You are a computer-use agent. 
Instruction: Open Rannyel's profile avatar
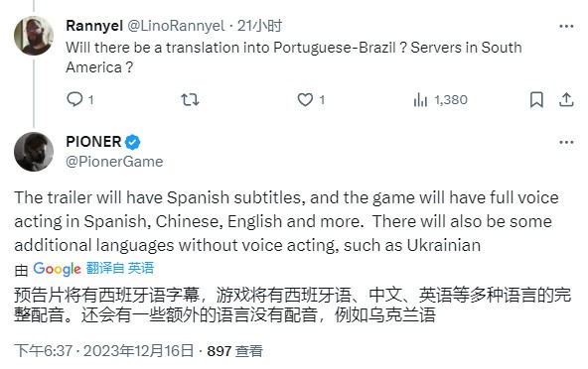34,36
